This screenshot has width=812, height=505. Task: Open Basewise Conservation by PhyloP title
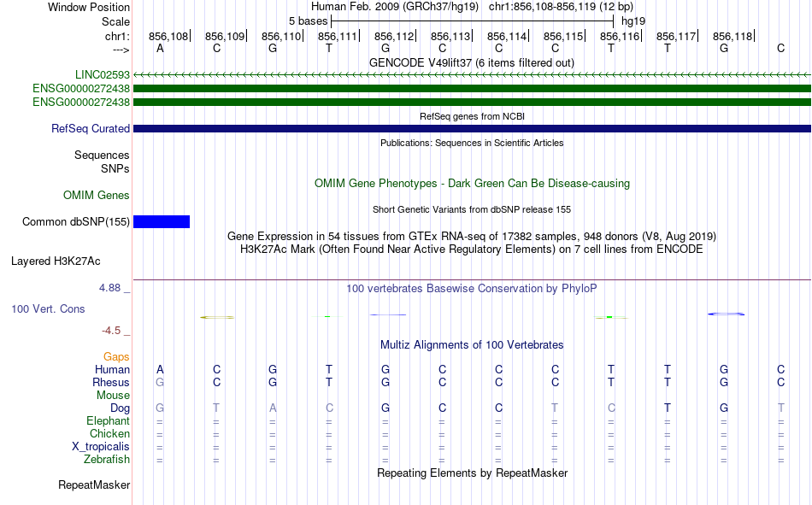pyautogui.click(x=472, y=289)
